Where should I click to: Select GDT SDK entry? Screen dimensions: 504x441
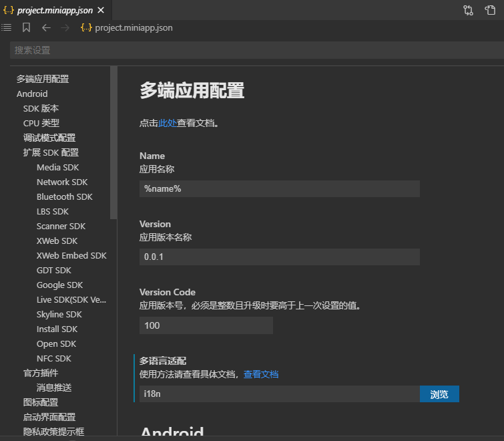54,271
